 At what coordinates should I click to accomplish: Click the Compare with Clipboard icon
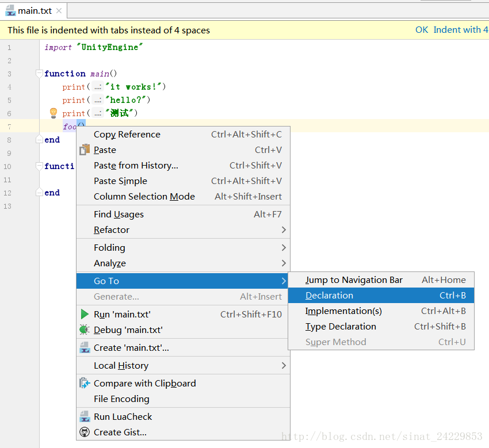(85, 383)
